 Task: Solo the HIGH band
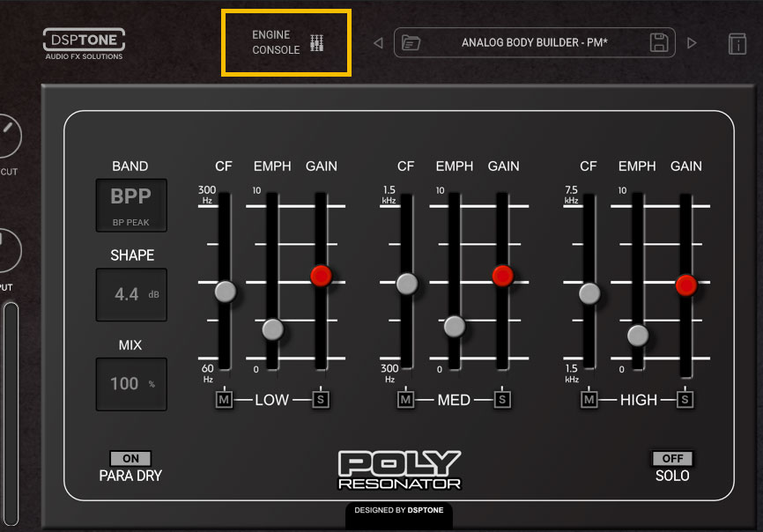(685, 400)
